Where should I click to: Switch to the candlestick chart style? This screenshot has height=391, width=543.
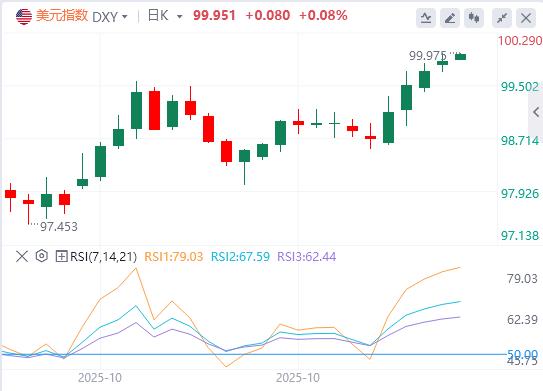click(x=474, y=18)
